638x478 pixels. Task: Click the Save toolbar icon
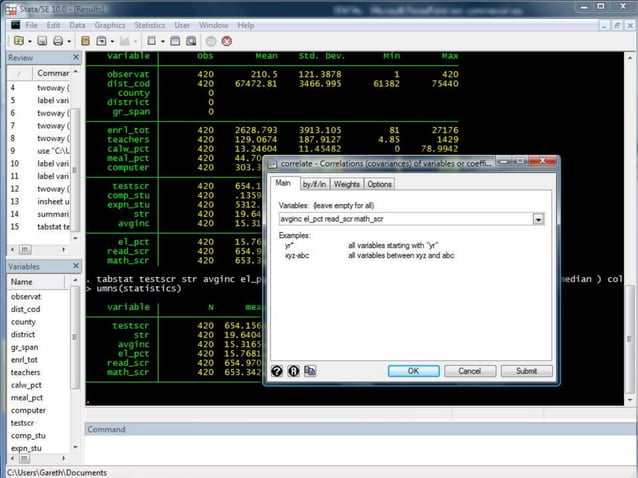42,41
